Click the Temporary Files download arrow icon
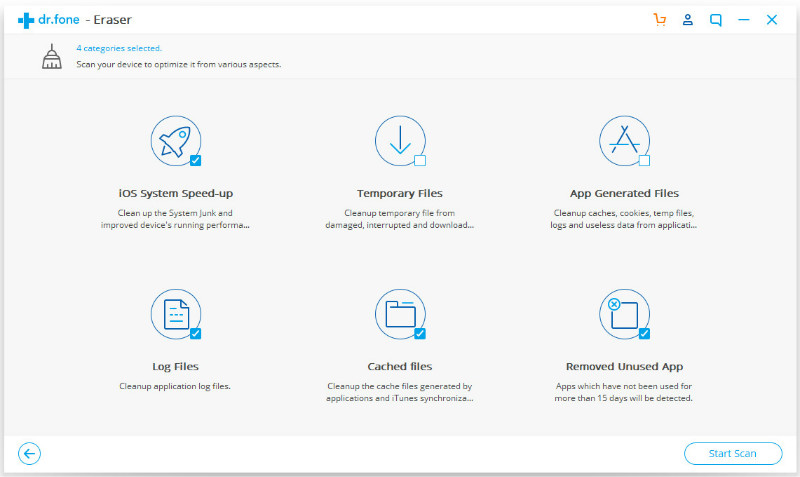Viewport: 800px width, 477px height. [x=400, y=141]
